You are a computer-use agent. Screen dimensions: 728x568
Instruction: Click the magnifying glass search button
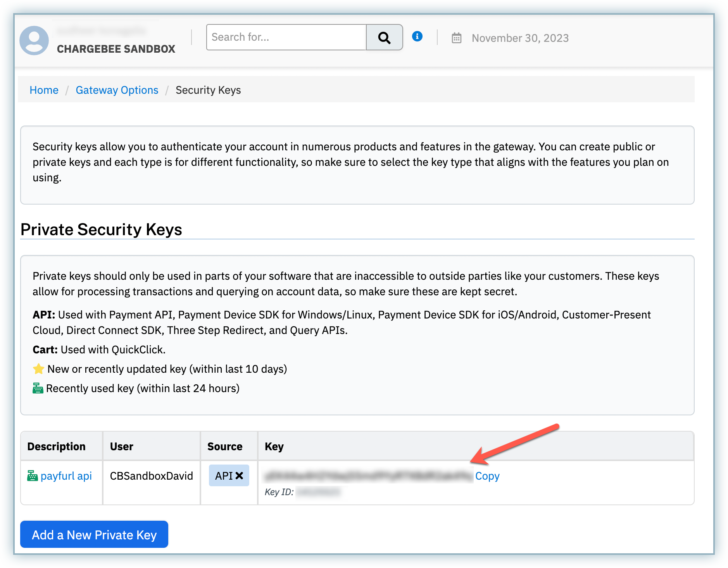click(x=384, y=38)
